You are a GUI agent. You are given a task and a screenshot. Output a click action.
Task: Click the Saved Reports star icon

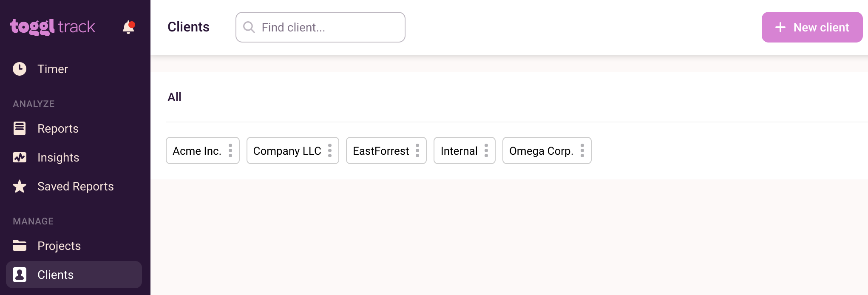pyautogui.click(x=20, y=186)
